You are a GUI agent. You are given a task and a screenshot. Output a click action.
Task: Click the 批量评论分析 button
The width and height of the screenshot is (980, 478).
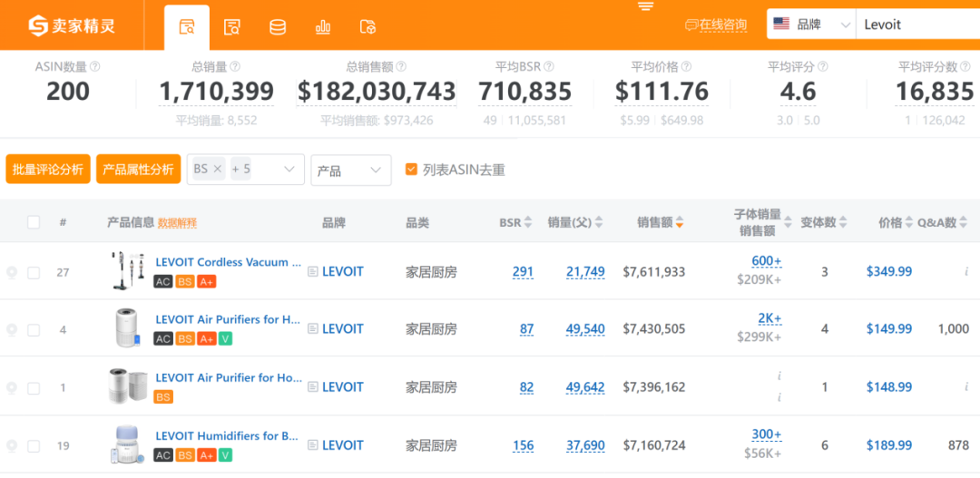(48, 170)
